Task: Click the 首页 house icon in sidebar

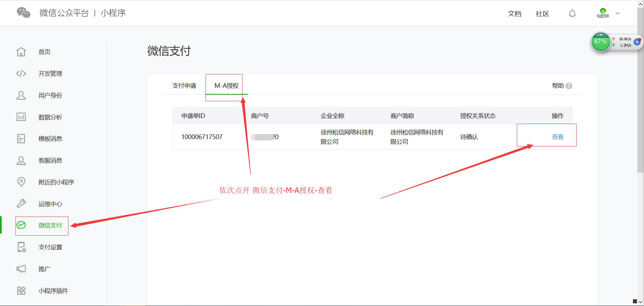Action: (21, 52)
